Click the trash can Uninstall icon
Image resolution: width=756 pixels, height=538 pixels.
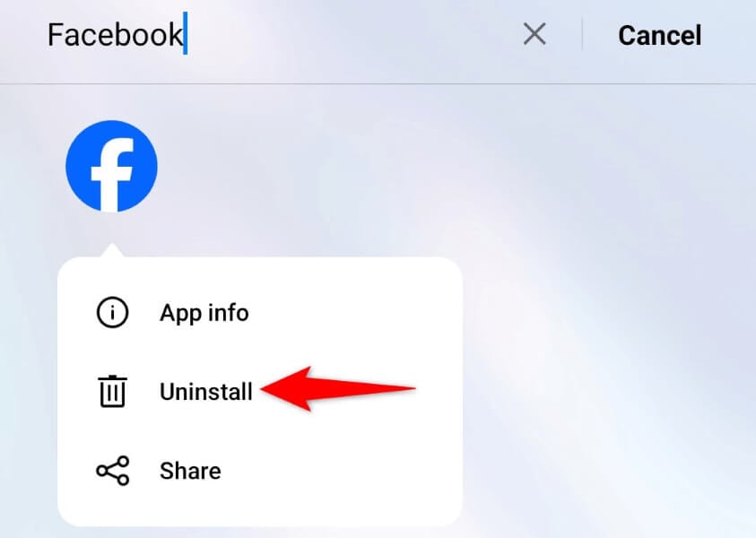point(112,391)
